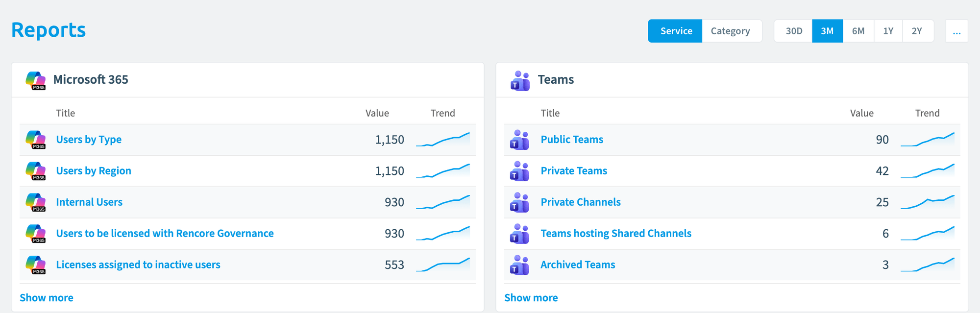This screenshot has height=313, width=980.
Task: Select the 2Y time range
Action: [x=918, y=31]
